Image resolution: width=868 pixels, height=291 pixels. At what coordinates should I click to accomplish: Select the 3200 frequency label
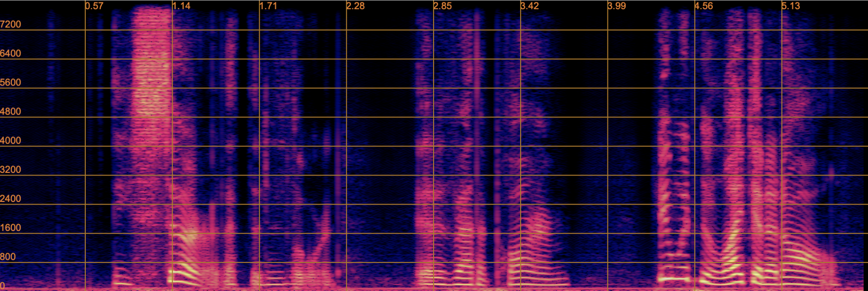click(x=10, y=170)
